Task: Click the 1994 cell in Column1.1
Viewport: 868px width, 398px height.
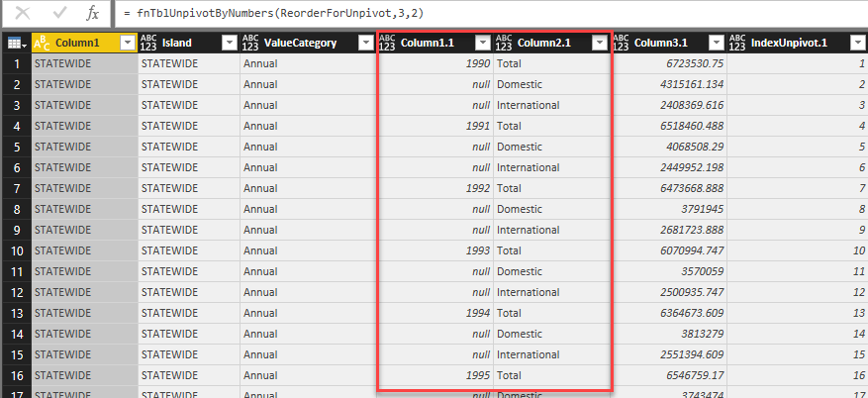Action: (434, 313)
